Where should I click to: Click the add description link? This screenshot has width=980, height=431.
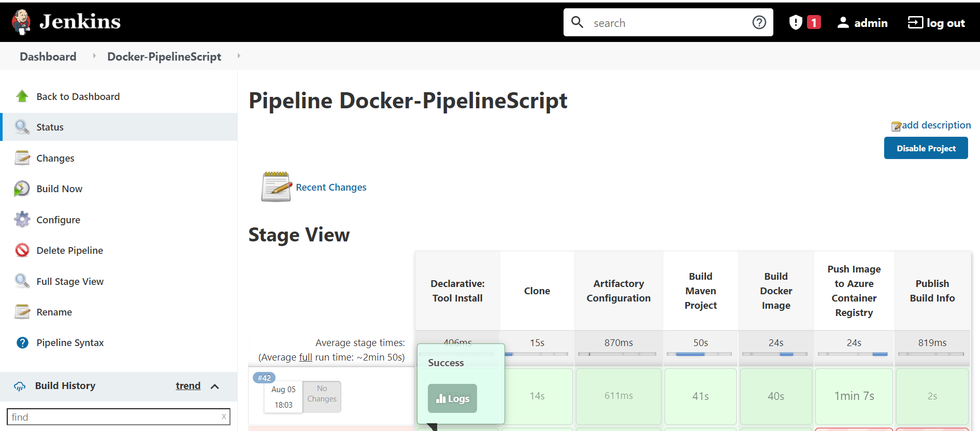(x=935, y=125)
